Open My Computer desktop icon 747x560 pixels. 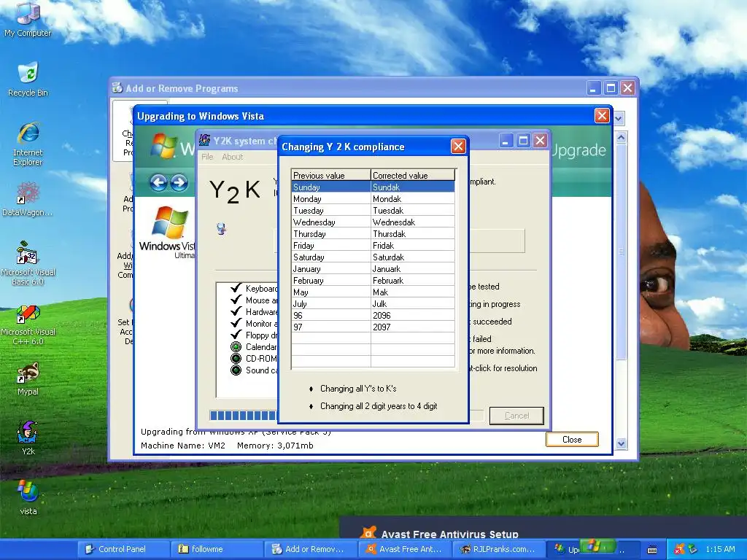pos(28,19)
